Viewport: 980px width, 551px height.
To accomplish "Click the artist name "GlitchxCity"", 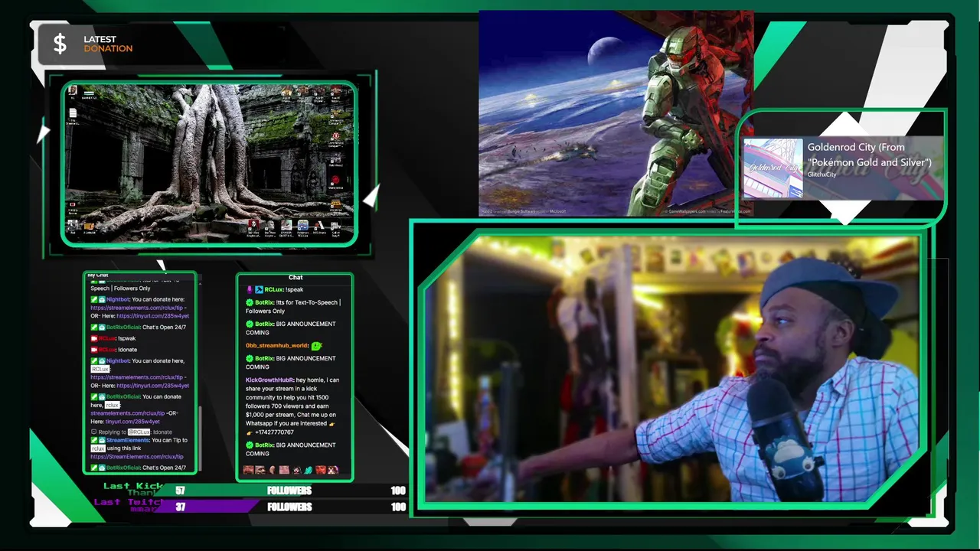I will click(822, 174).
